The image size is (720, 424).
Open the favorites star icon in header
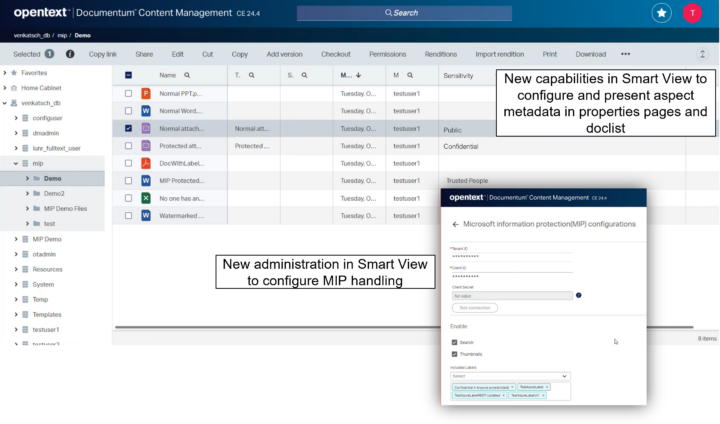(661, 13)
